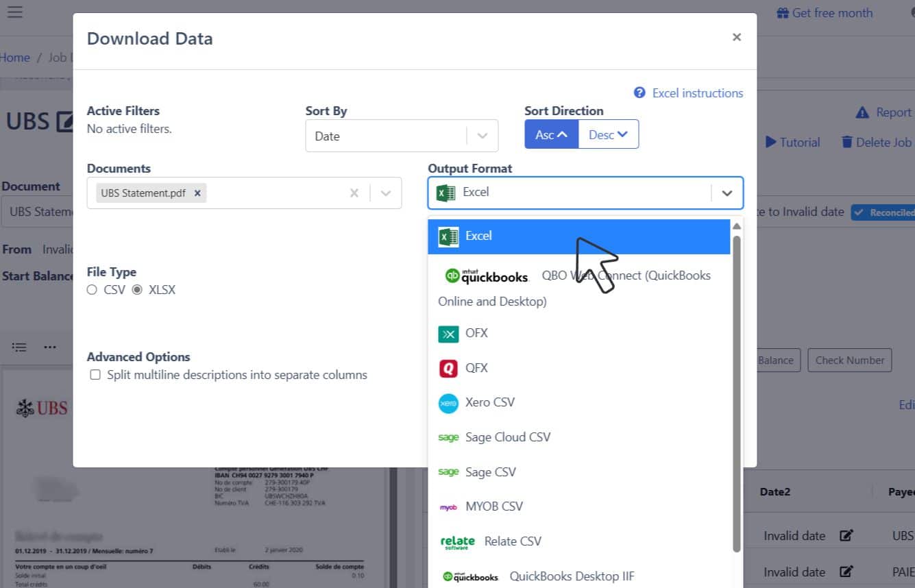This screenshot has height=588, width=915.
Task: Click the dropdown list scrollbar
Action: click(737, 394)
